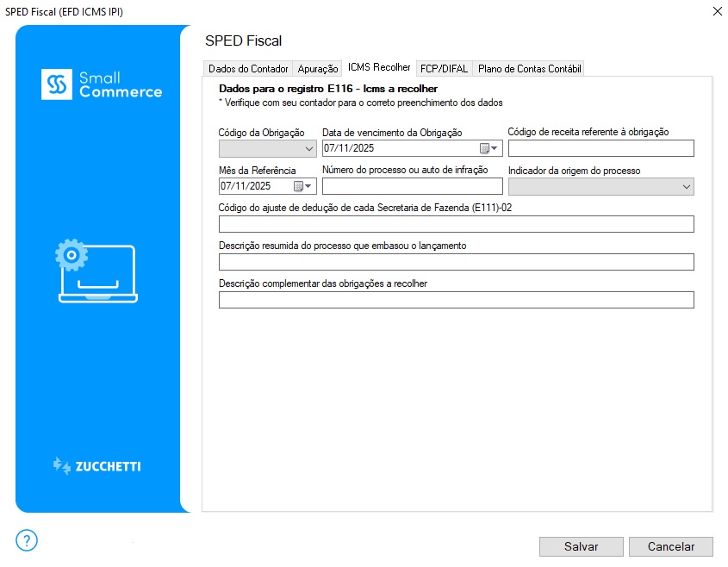Switch to Dados do Contador tab

(x=248, y=69)
